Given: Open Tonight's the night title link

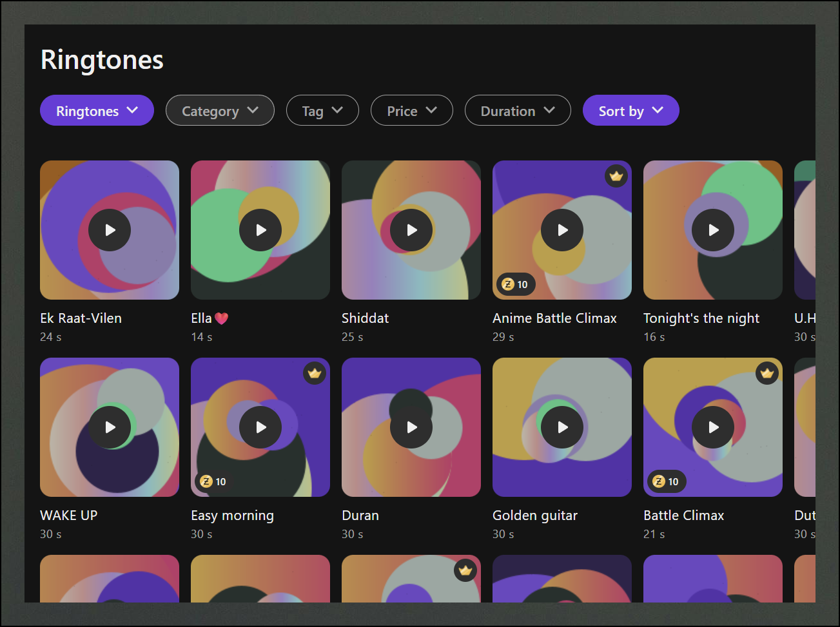Looking at the screenshot, I should (x=701, y=318).
